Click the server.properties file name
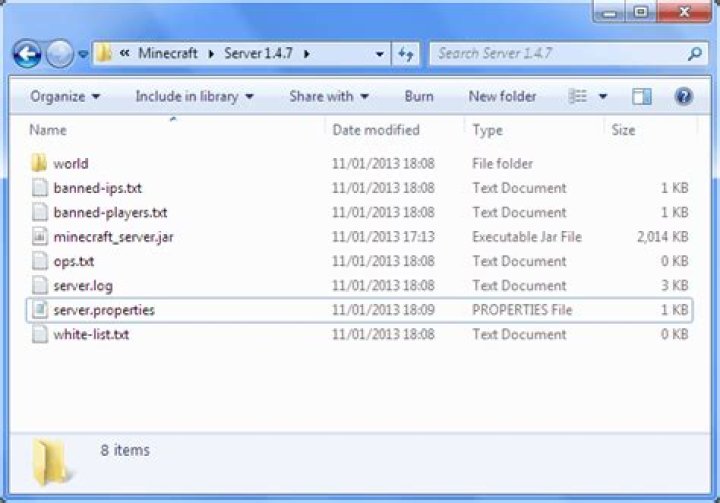Viewport: 720px width, 503px height. pyautogui.click(x=104, y=310)
